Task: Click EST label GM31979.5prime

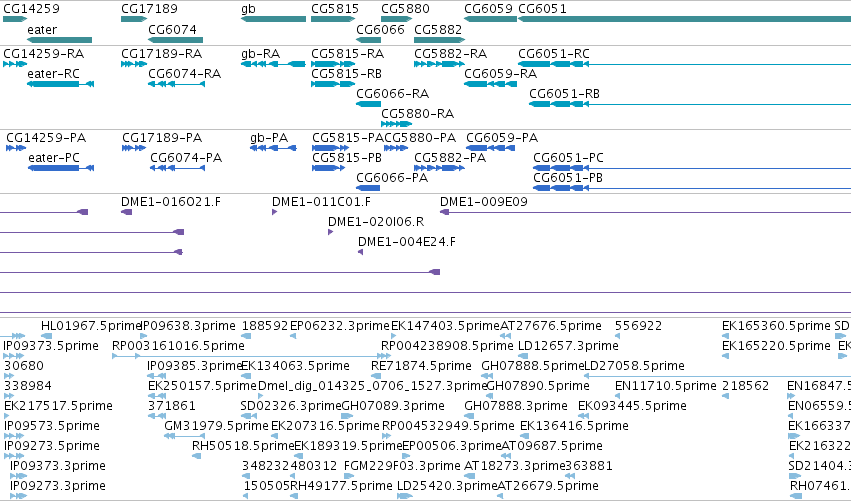Action: pos(217,426)
